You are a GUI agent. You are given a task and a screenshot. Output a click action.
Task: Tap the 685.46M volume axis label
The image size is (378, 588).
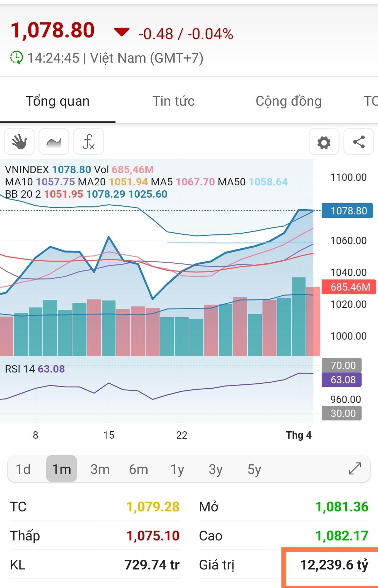point(349,287)
